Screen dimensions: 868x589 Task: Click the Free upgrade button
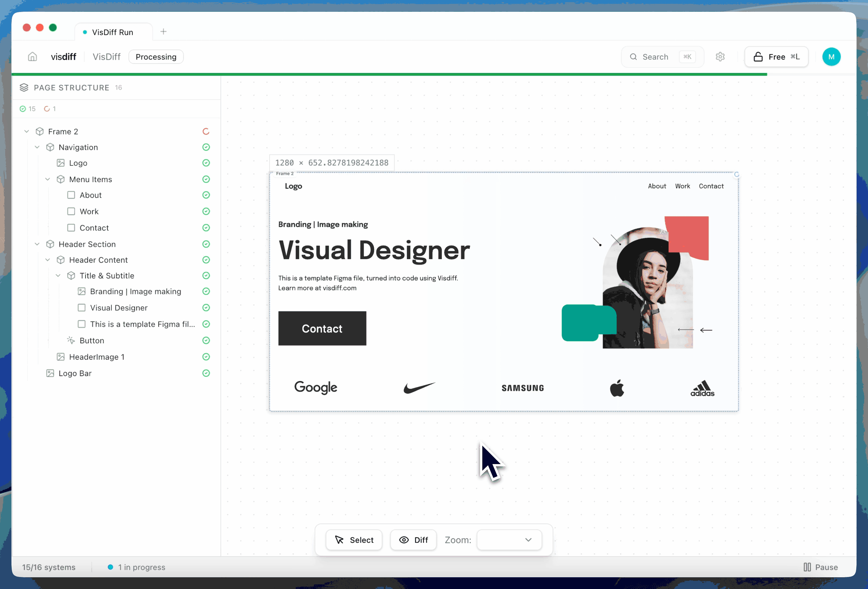tap(776, 56)
